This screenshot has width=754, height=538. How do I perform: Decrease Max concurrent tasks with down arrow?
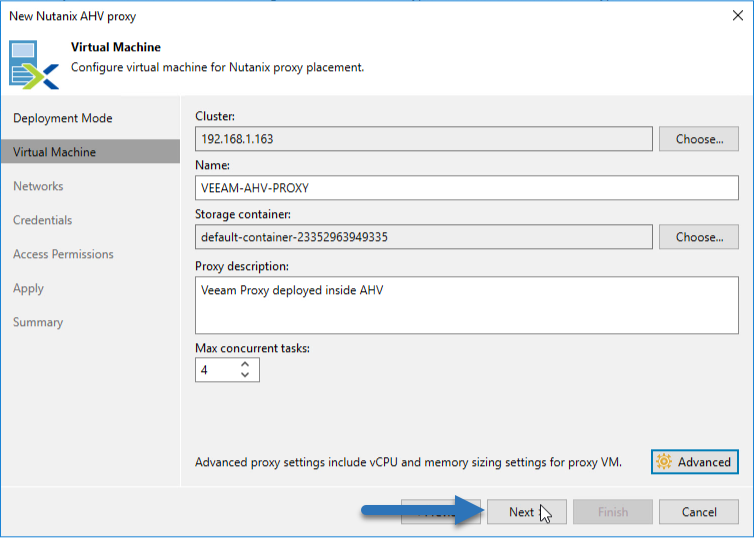[x=245, y=375]
